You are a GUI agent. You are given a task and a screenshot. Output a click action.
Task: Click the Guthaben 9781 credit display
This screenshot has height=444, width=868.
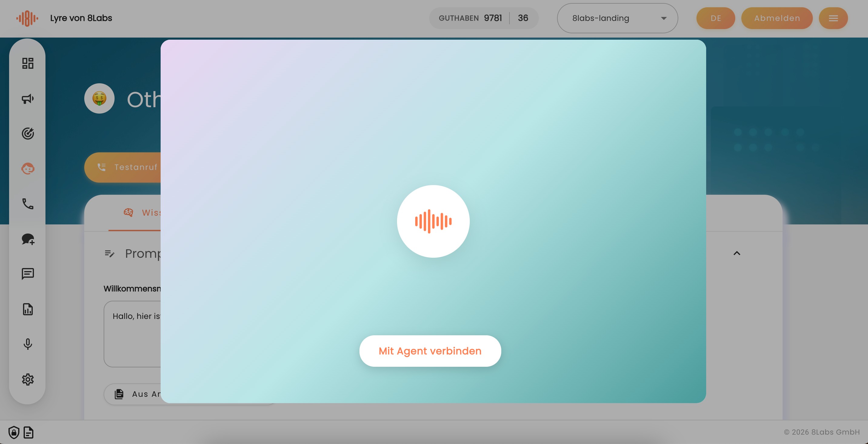click(x=470, y=18)
